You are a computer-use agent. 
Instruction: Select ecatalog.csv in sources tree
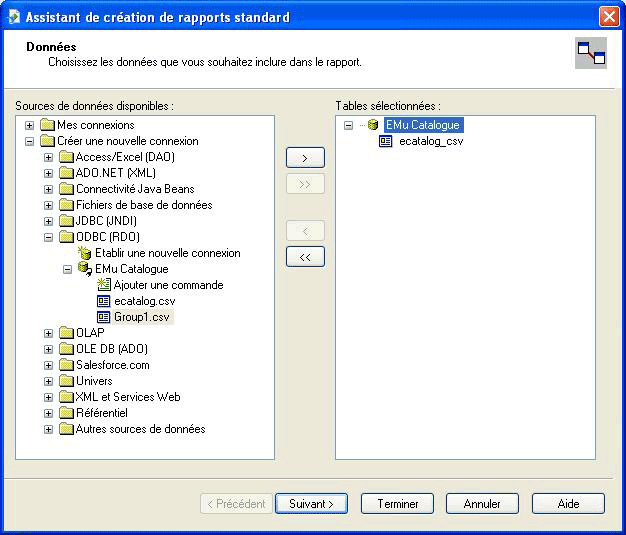point(145,301)
